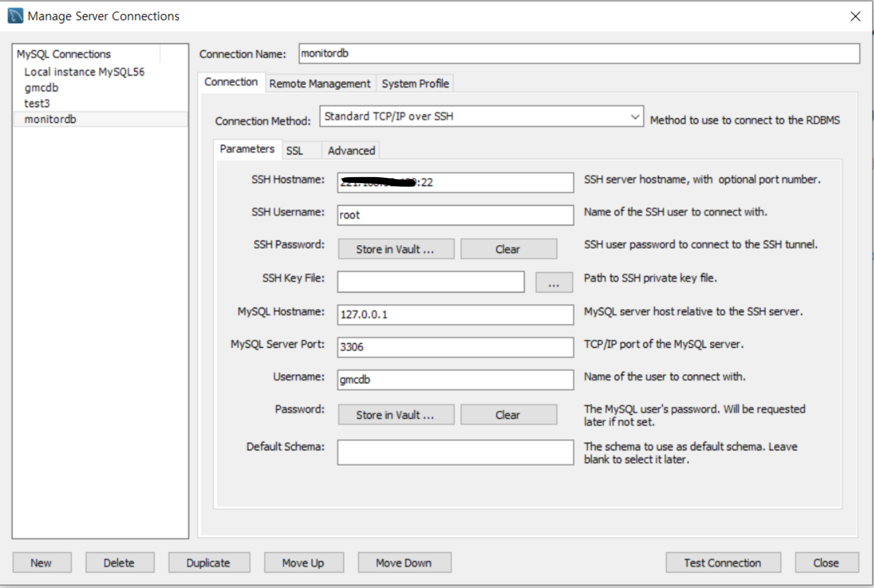Delete the selected connection
Viewport: 874px width, 588px height.
tap(120, 563)
